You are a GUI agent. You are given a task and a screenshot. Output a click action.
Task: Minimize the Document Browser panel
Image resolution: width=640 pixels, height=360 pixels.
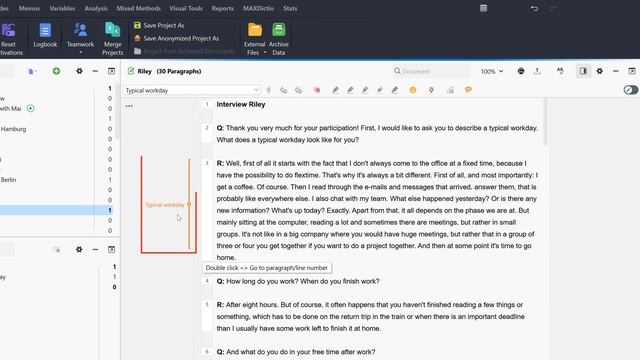coord(616,71)
